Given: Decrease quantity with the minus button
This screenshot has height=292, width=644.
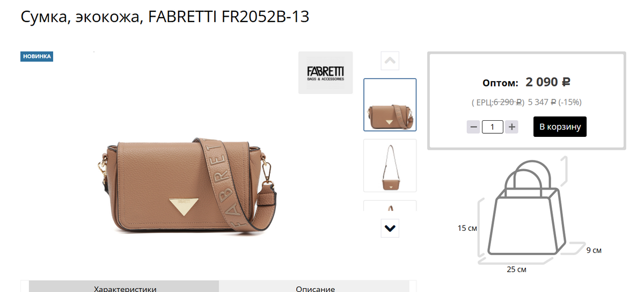Looking at the screenshot, I should click(473, 127).
